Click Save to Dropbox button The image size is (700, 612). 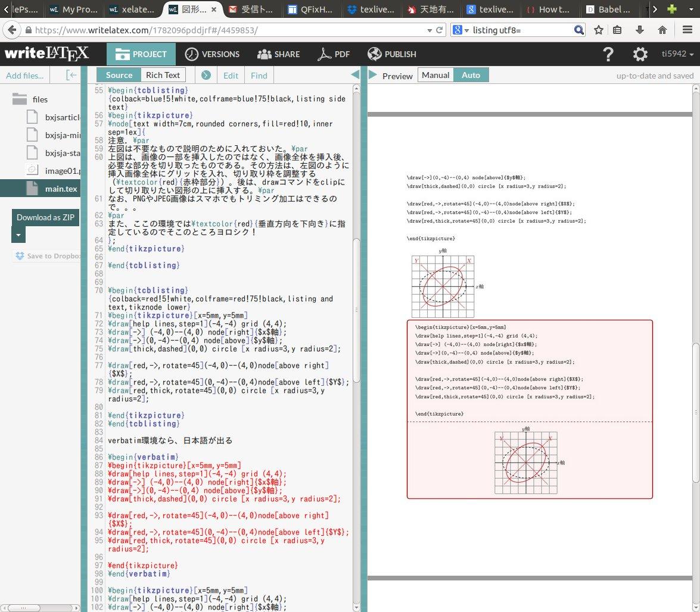(x=48, y=255)
